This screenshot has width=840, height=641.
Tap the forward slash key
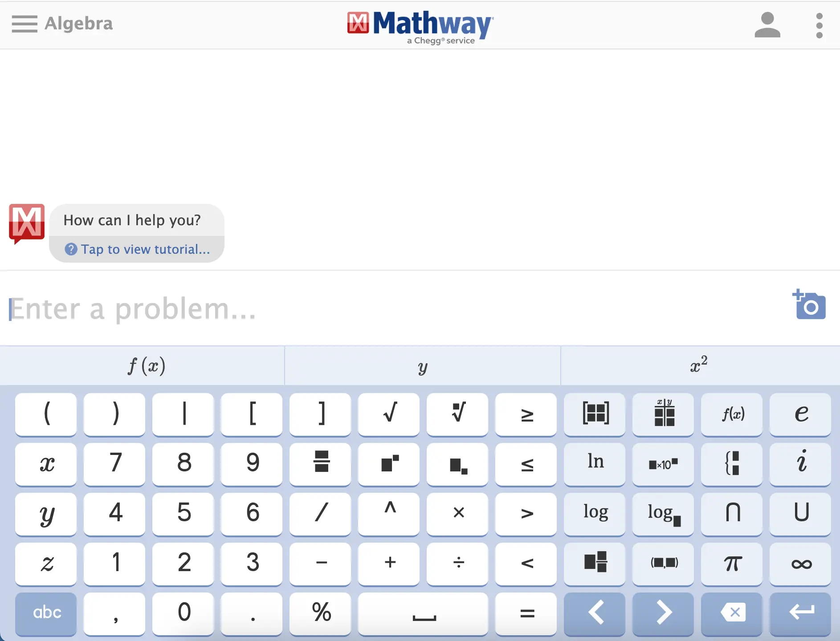[320, 514]
